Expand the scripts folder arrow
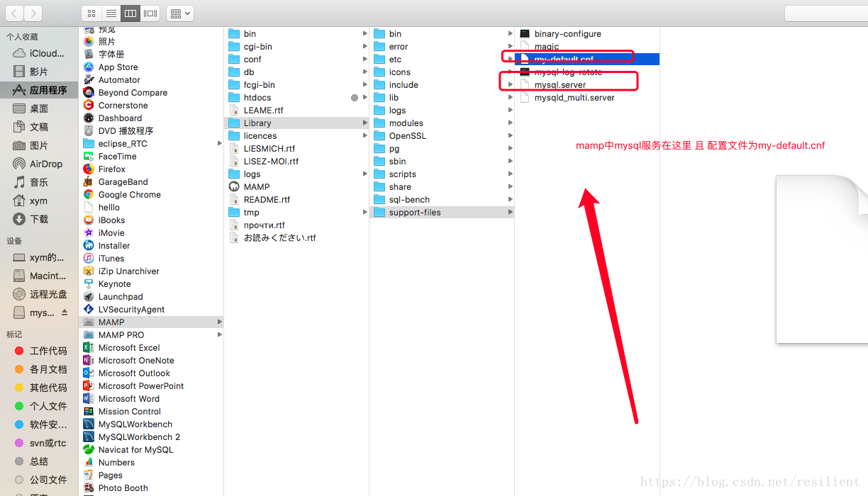 510,174
